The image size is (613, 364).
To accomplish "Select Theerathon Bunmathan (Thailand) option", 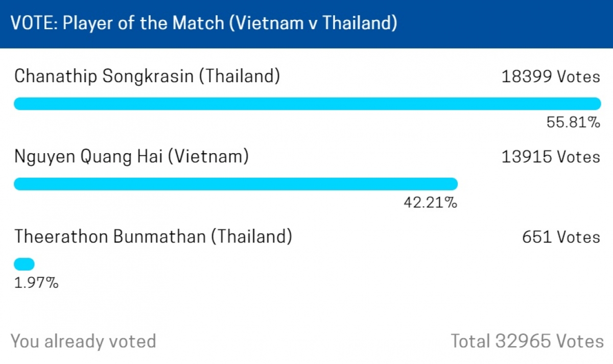I will click(x=153, y=236).
